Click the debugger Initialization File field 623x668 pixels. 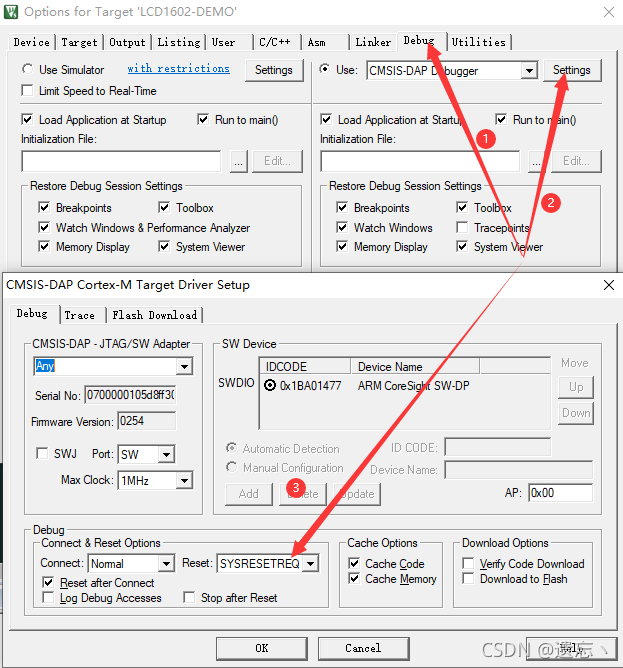pyautogui.click(x=420, y=161)
